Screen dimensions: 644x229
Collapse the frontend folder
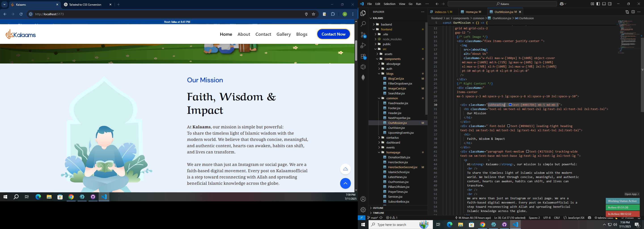386,29
